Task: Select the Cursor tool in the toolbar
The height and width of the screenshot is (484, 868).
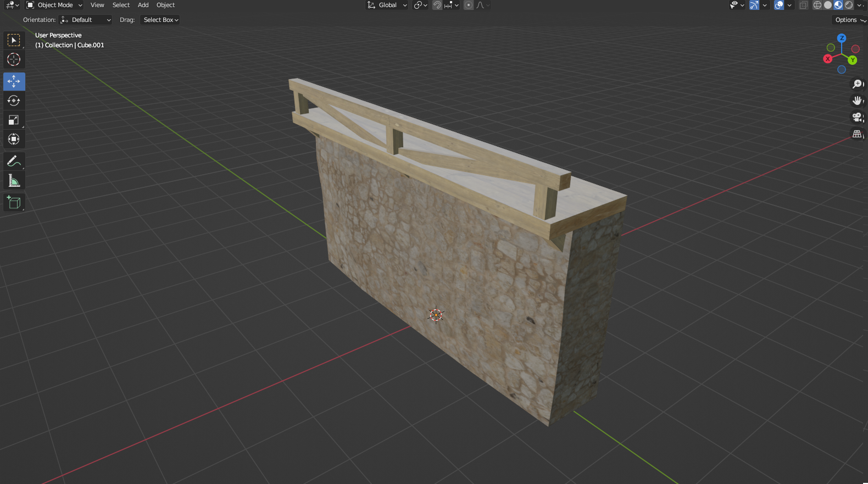Action: 14,59
